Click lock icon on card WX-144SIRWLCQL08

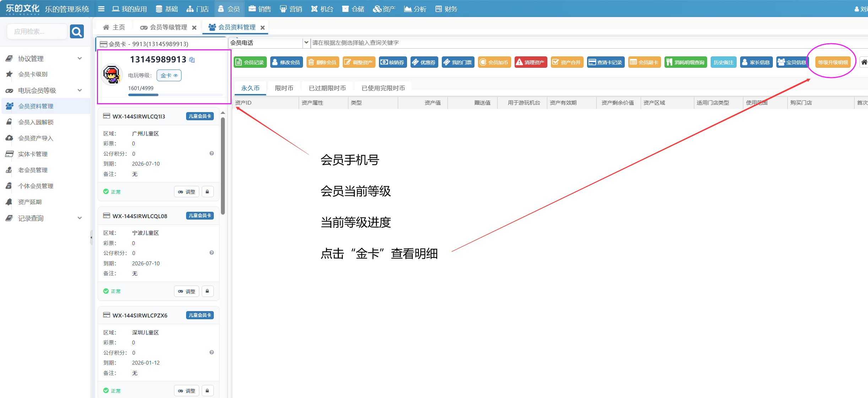point(207,291)
